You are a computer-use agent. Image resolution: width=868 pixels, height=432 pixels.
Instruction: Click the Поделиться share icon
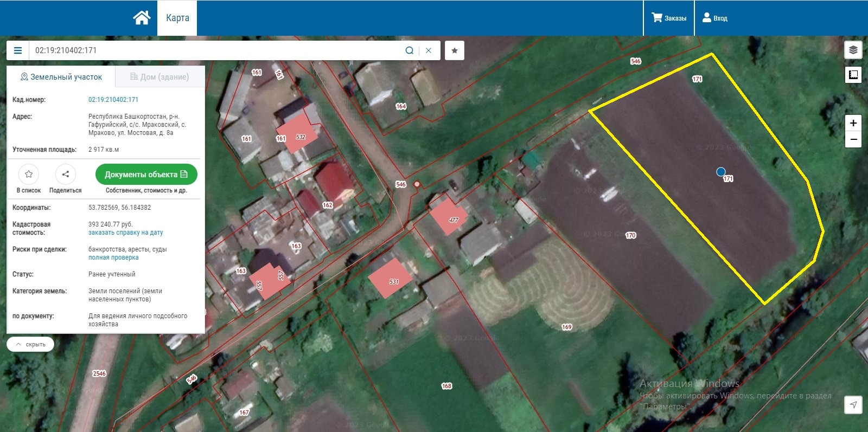pyautogui.click(x=66, y=175)
